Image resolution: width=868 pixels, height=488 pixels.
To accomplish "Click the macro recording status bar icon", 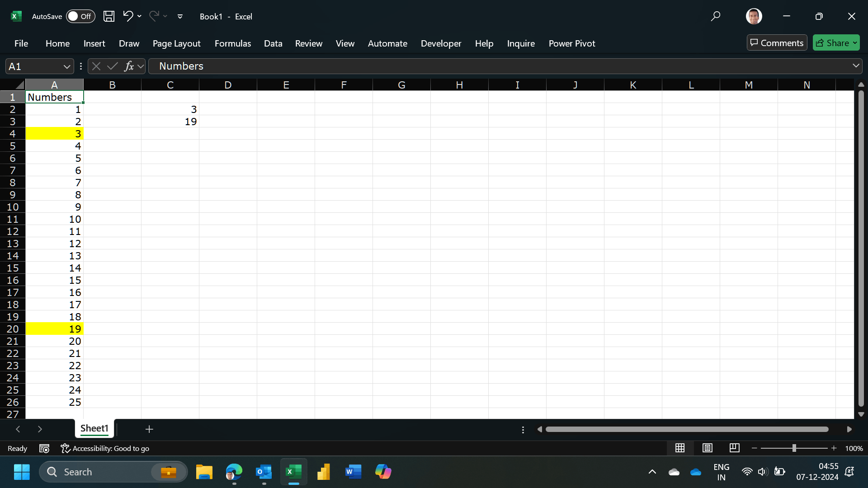I will click(44, 448).
